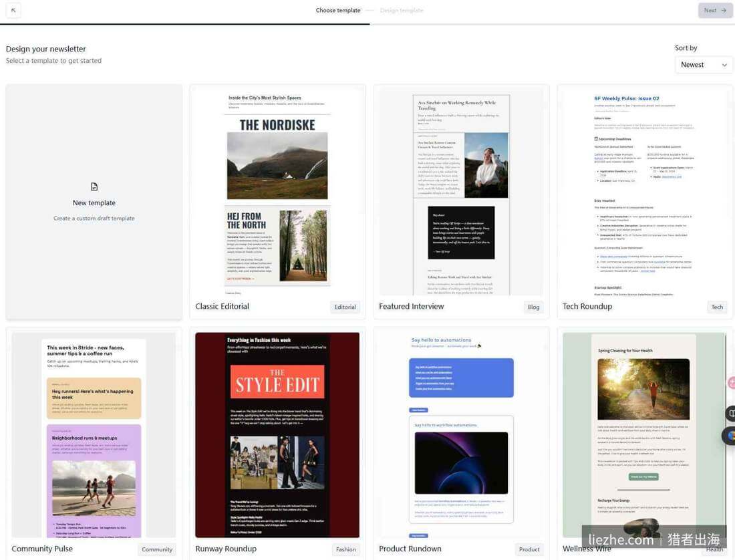735x560 pixels.
Task: Select the Wellness Wire template thumbnail
Action: pos(645,435)
